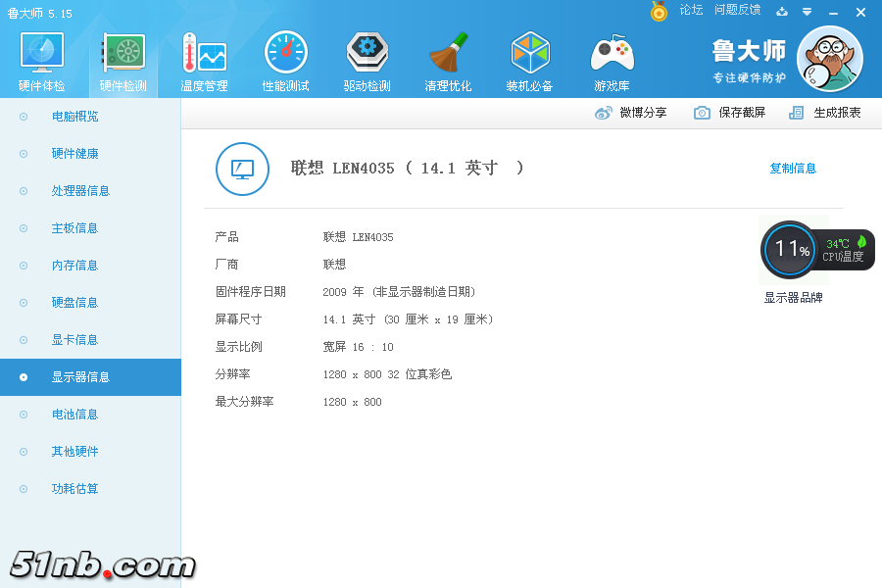
Task: Open the title bar dropdown menu arrow
Action: (x=807, y=12)
